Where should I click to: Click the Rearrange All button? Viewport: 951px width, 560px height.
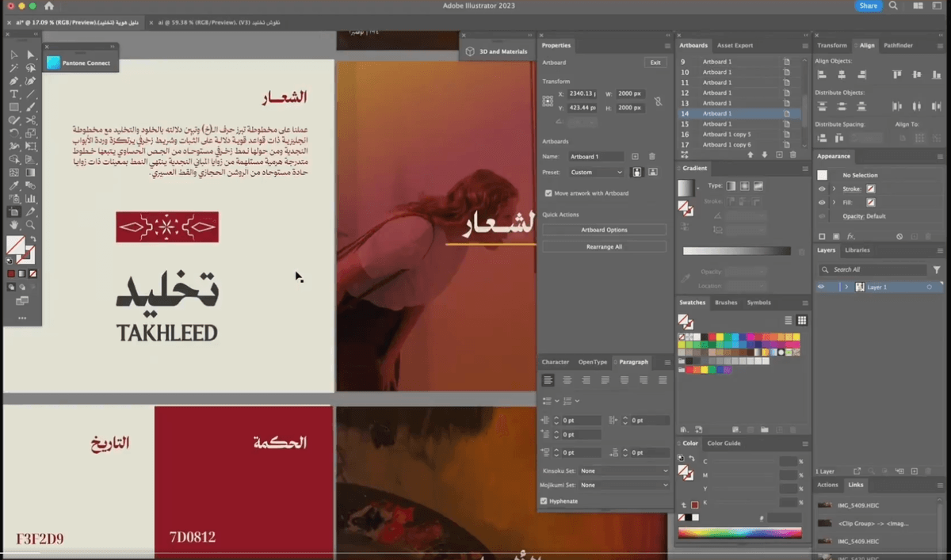pyautogui.click(x=604, y=246)
